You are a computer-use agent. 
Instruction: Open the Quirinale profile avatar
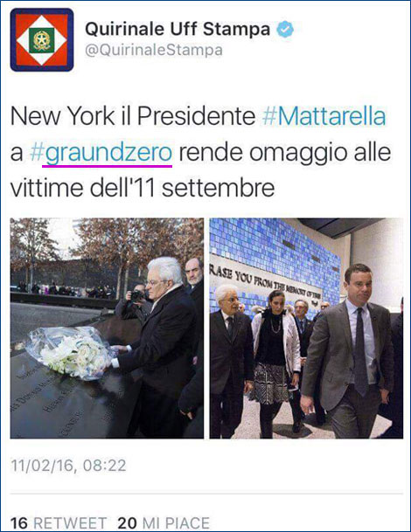point(42,39)
